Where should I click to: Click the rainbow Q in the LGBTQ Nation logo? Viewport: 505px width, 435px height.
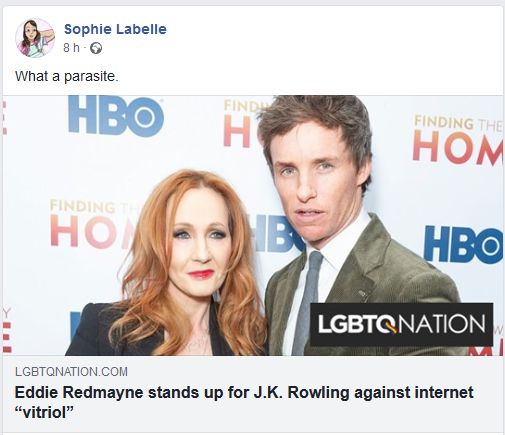coord(389,324)
